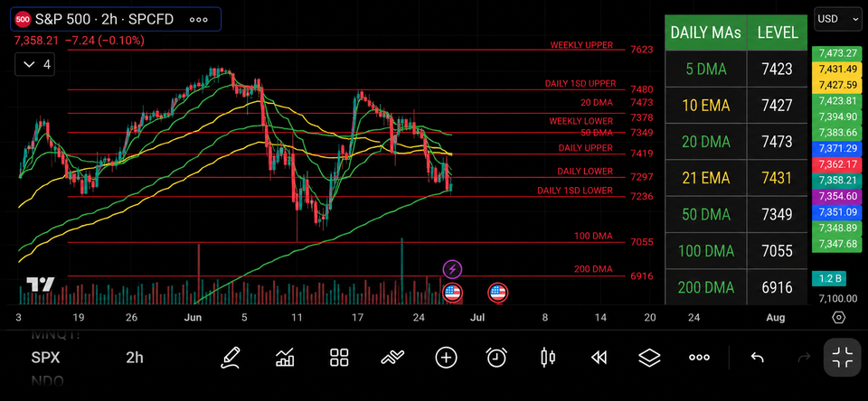Open the bottom toolbar more options dots
This screenshot has width=868, height=401.
click(x=699, y=358)
